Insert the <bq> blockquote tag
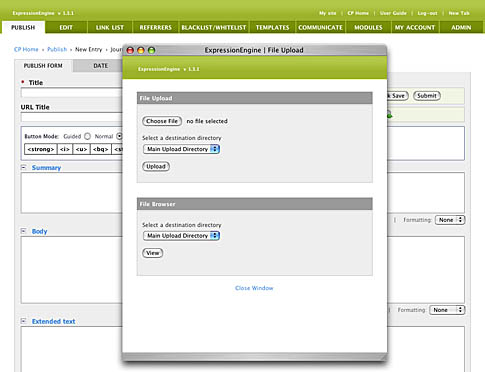The height and width of the screenshot is (372, 485). click(x=101, y=149)
